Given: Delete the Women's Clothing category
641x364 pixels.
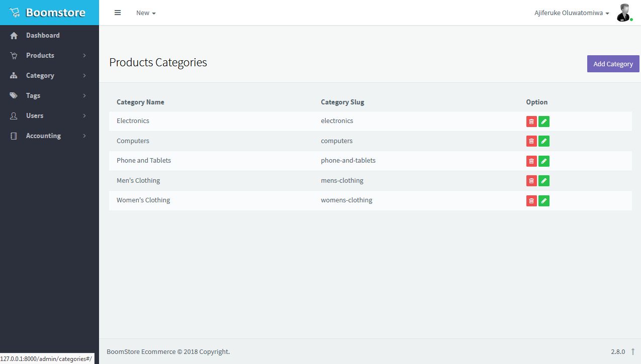Looking at the screenshot, I should (x=531, y=201).
